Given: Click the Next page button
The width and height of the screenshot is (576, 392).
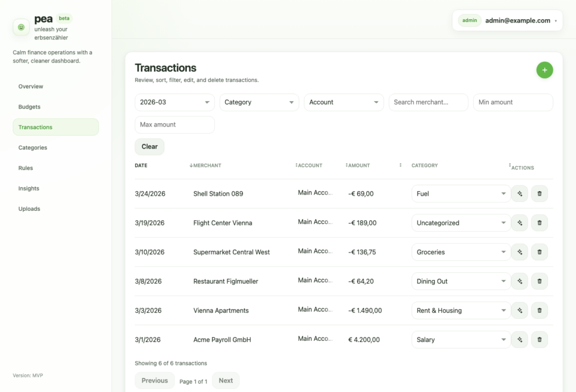Looking at the screenshot, I should click(226, 381).
